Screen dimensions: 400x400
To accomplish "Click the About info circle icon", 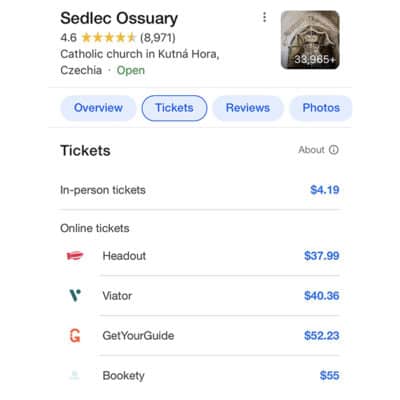I will 334,150.
